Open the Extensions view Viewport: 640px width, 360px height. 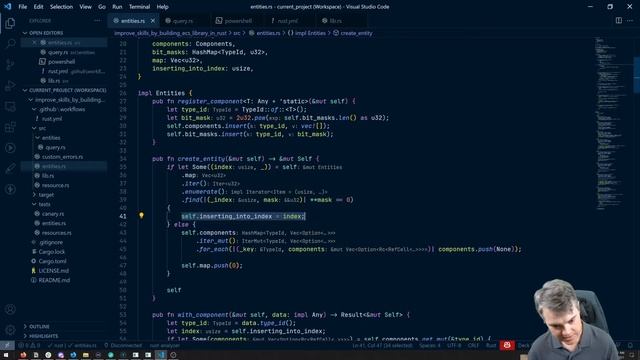[x=10, y=127]
